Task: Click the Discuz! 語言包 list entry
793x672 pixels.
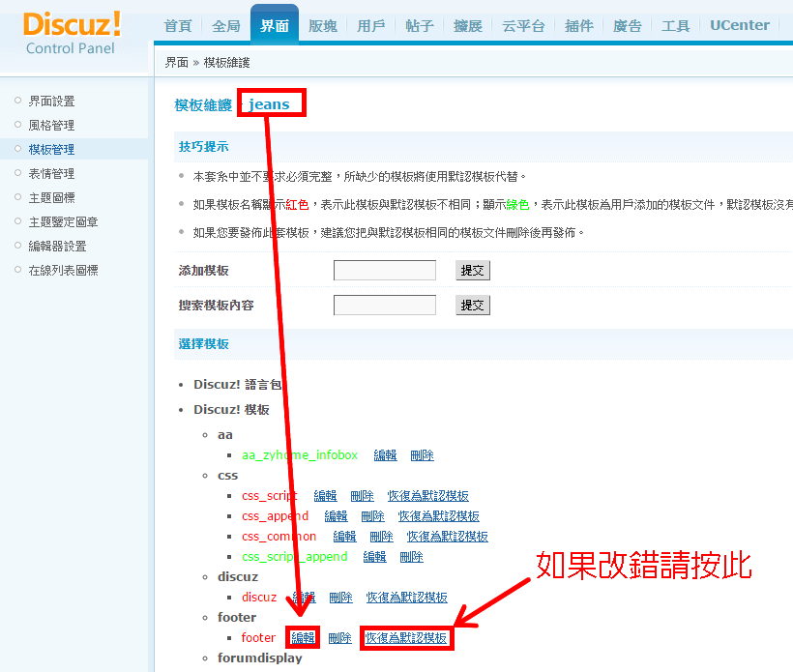Action: [237, 384]
